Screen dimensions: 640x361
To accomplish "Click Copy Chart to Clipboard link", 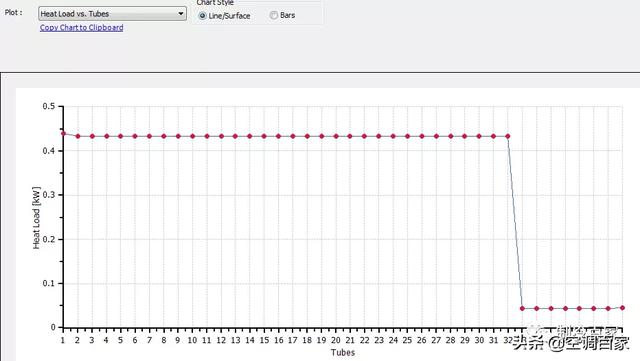I will pos(82,28).
